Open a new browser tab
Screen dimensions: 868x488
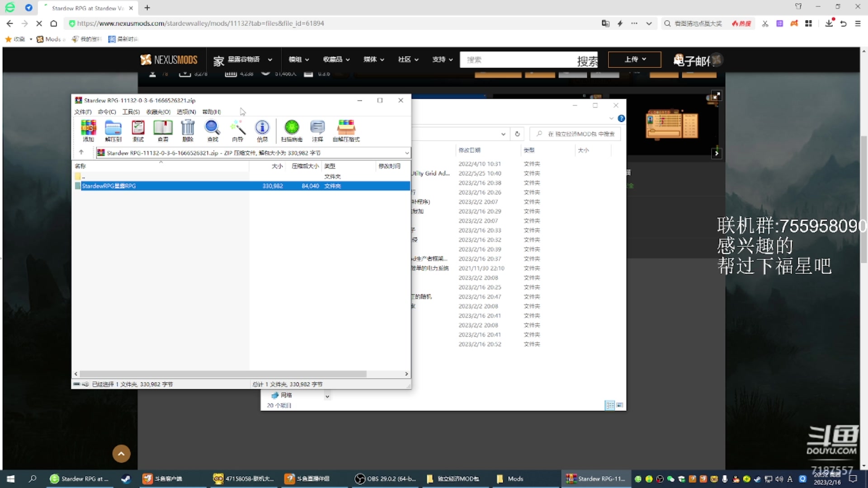click(x=147, y=8)
